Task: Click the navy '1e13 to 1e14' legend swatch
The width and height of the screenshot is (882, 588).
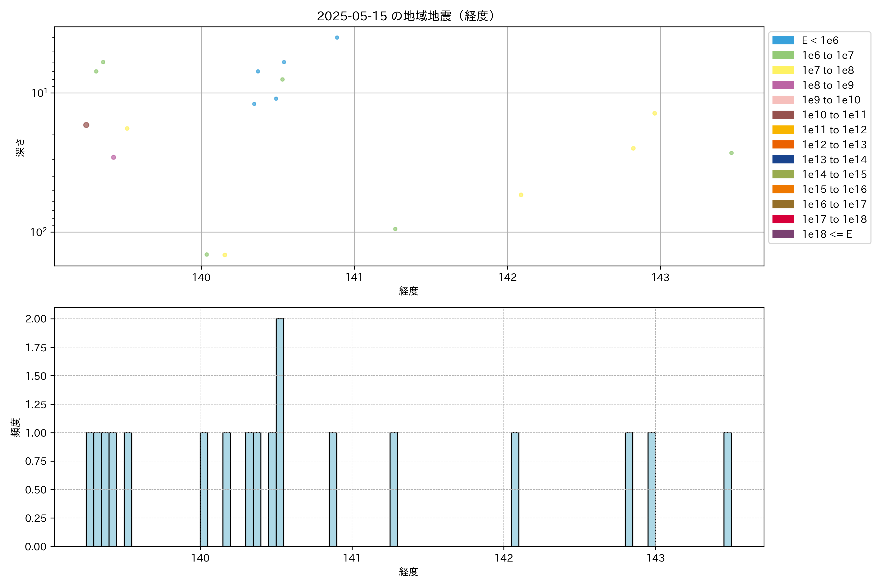Action: pos(783,159)
